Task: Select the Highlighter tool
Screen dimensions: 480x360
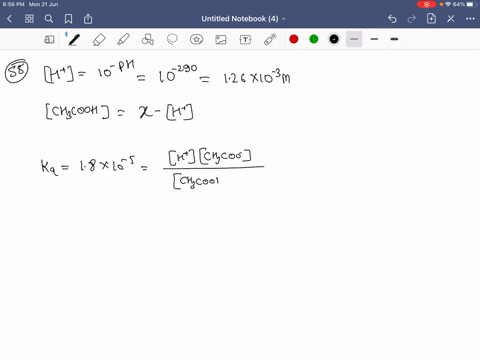Action: point(123,40)
